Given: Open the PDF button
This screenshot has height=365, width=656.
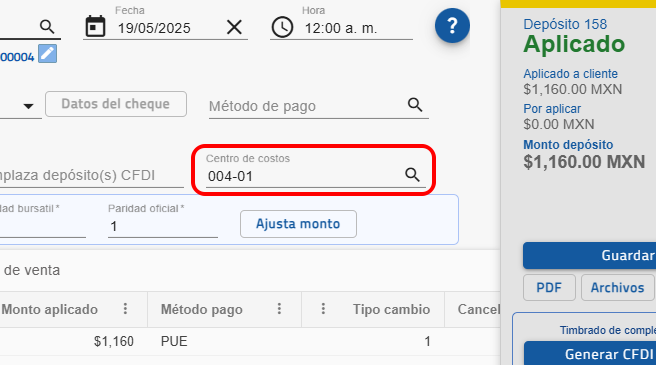Looking at the screenshot, I should 549,288.
